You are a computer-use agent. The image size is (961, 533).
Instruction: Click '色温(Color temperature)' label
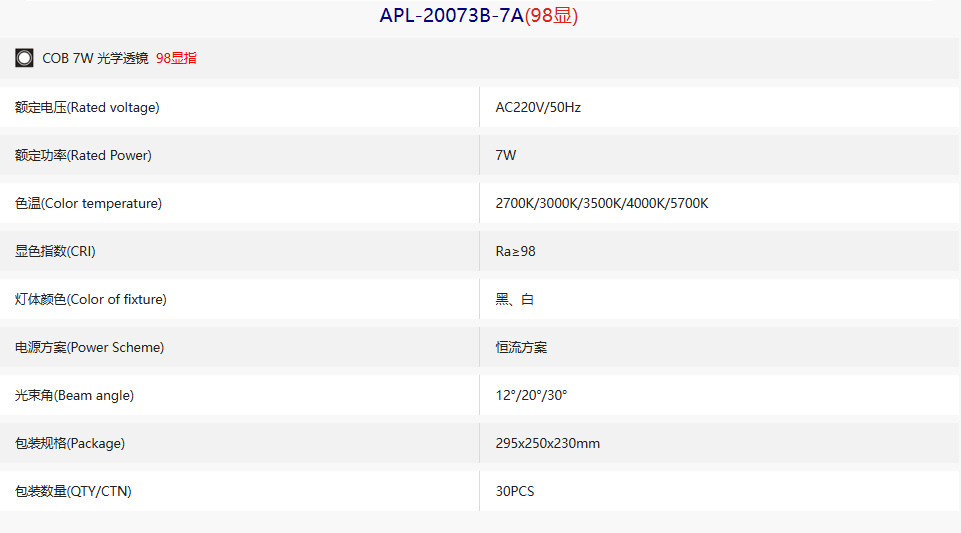click(x=88, y=203)
